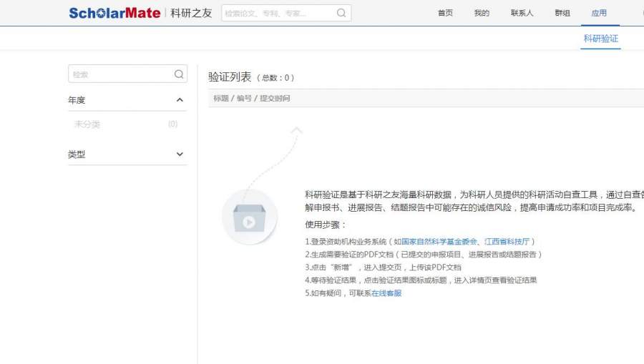This screenshot has width=644, height=364.
Task: Open the 国家自然科学基金委会 link
Action: (x=440, y=242)
